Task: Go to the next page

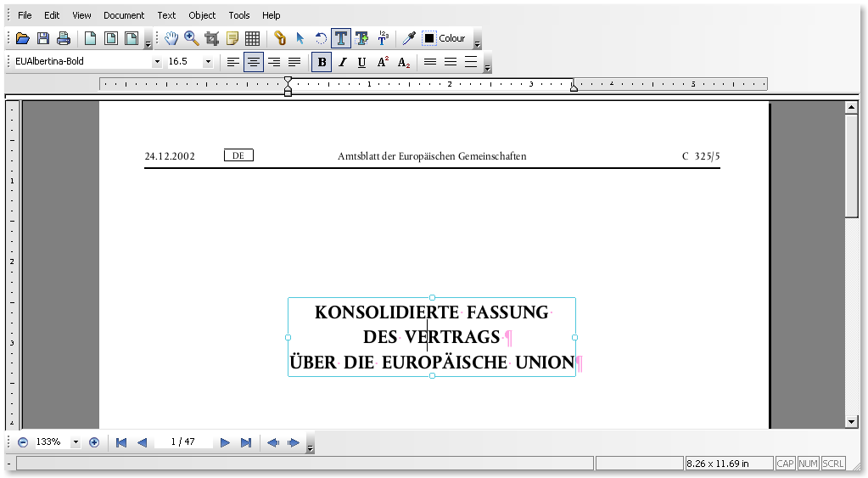Action: (225, 442)
